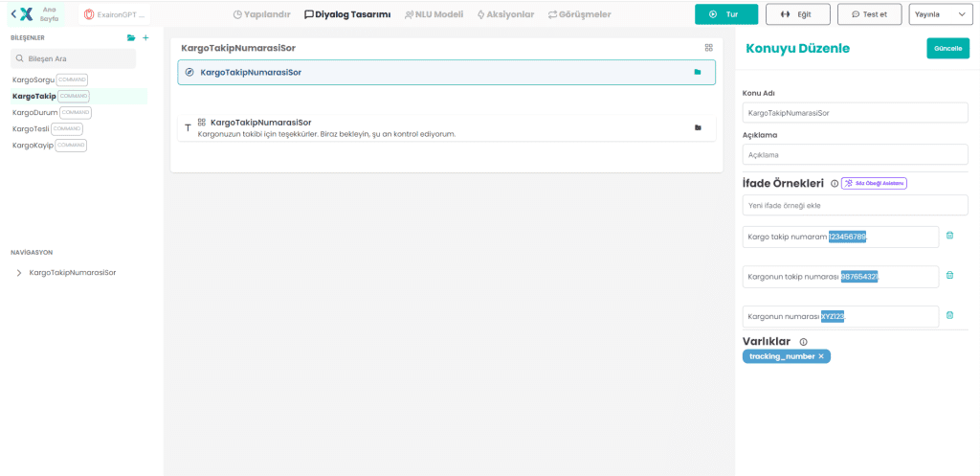
Task: Click the grid icon at card top right
Action: [x=709, y=48]
